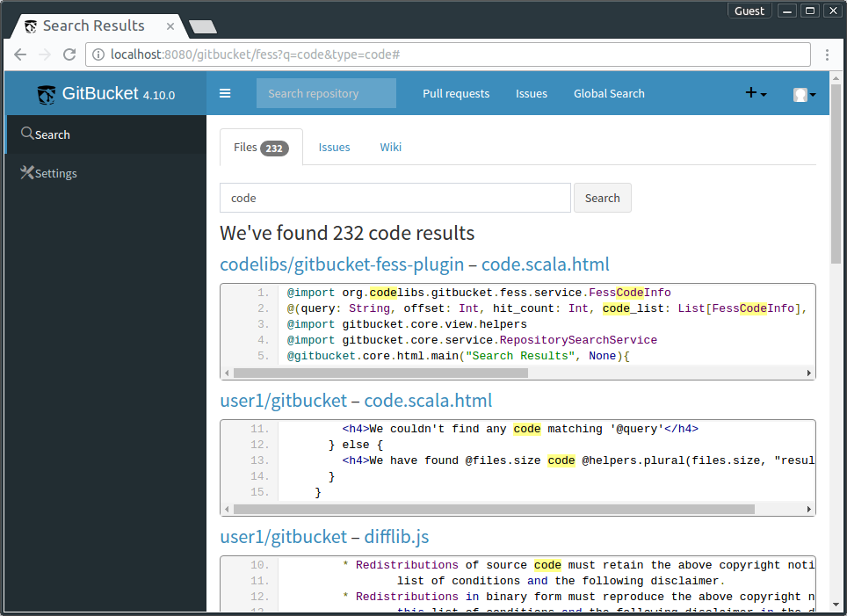Close the Search Results browser tab
847x616 pixels.
[x=170, y=26]
